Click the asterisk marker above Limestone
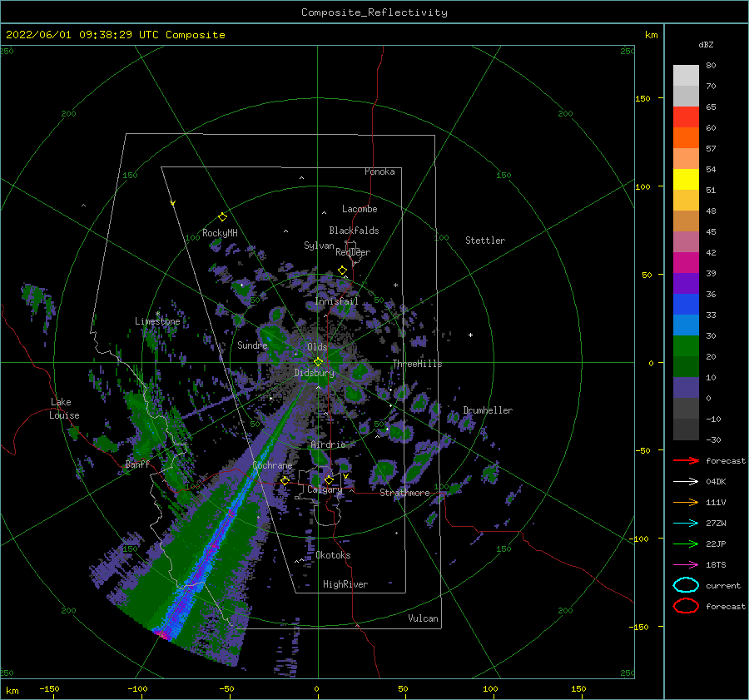This screenshot has width=749, height=700. [157, 314]
